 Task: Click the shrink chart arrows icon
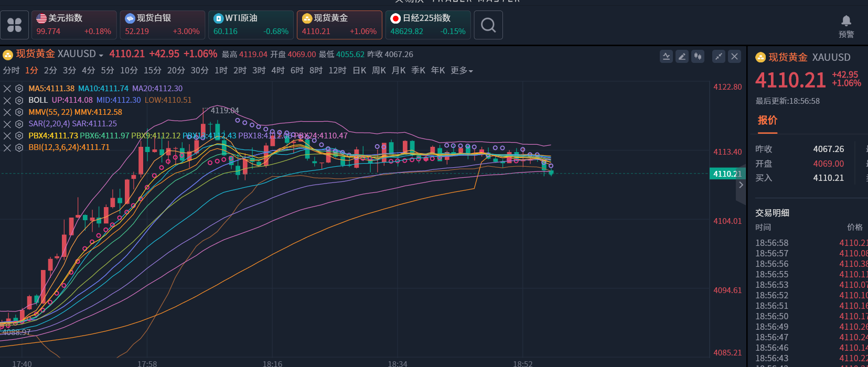[719, 57]
